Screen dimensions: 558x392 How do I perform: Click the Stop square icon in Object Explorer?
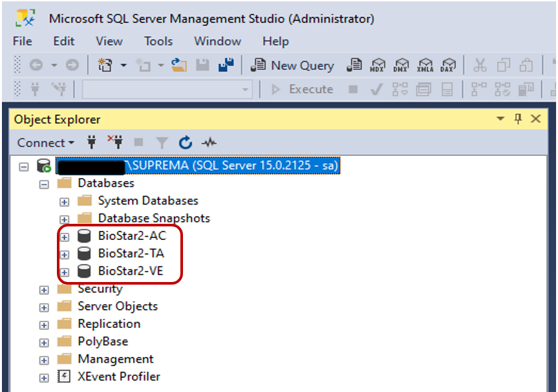(x=138, y=142)
